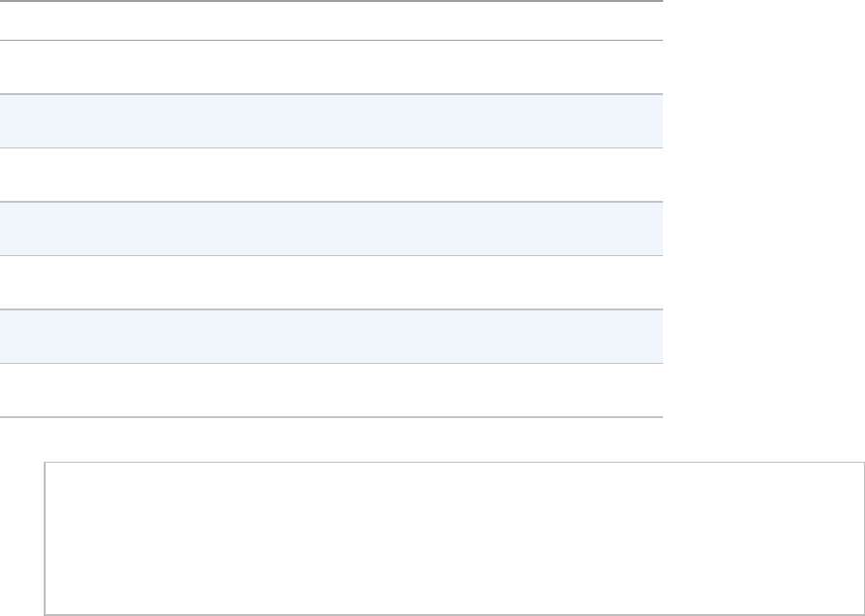Select the first white row below the header

(x=331, y=67)
